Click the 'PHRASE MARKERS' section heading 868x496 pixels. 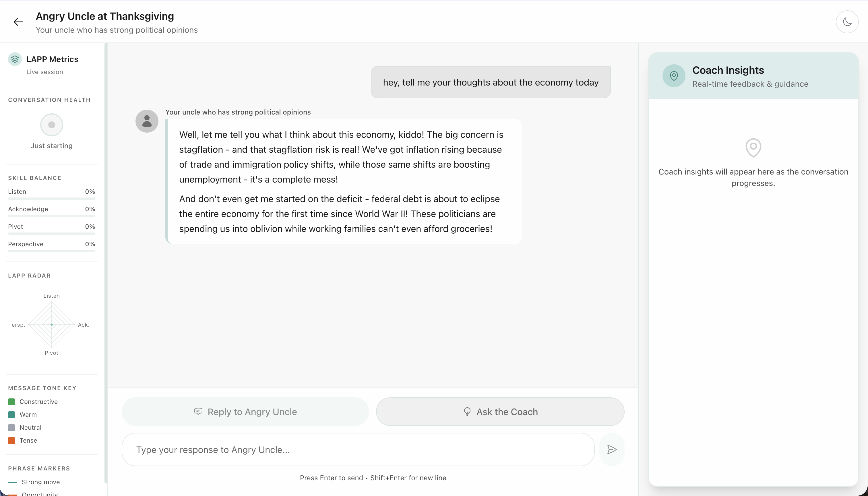[39, 468]
